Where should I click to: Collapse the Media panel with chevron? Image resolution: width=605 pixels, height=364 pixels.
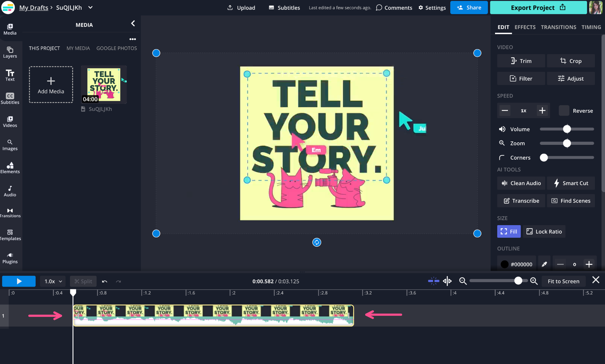(133, 24)
